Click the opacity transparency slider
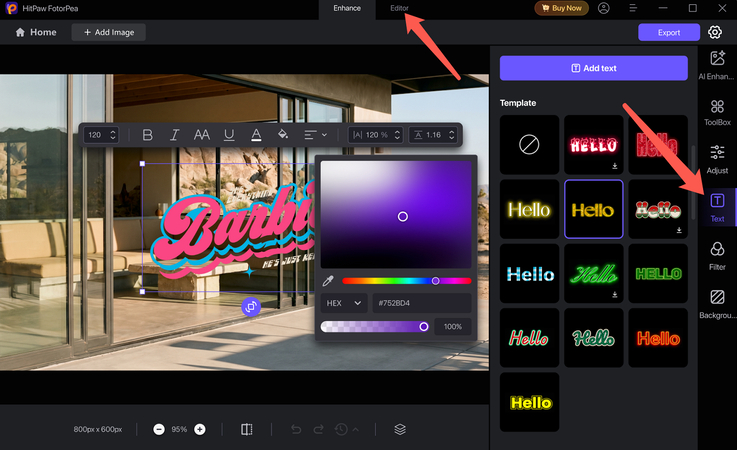This screenshot has height=450, width=737. 375,326
